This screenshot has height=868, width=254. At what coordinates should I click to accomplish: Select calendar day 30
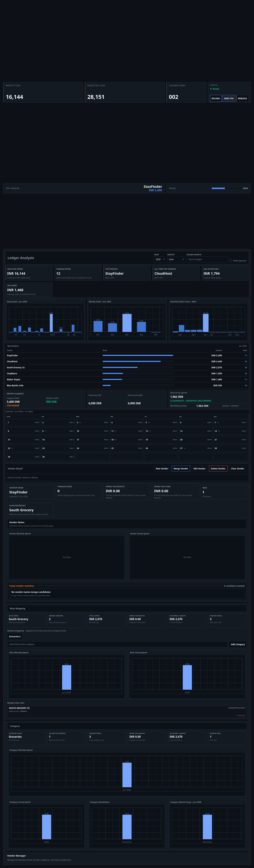tap(58, 457)
